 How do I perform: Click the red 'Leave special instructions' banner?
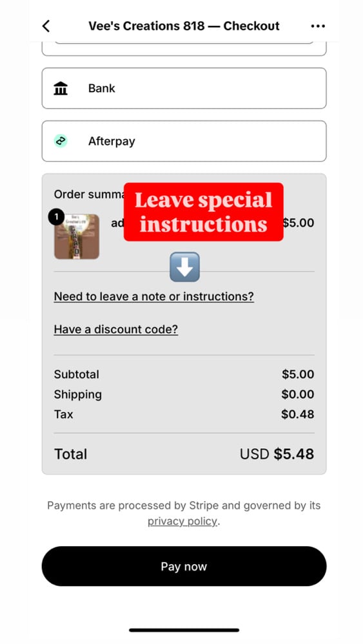click(204, 212)
